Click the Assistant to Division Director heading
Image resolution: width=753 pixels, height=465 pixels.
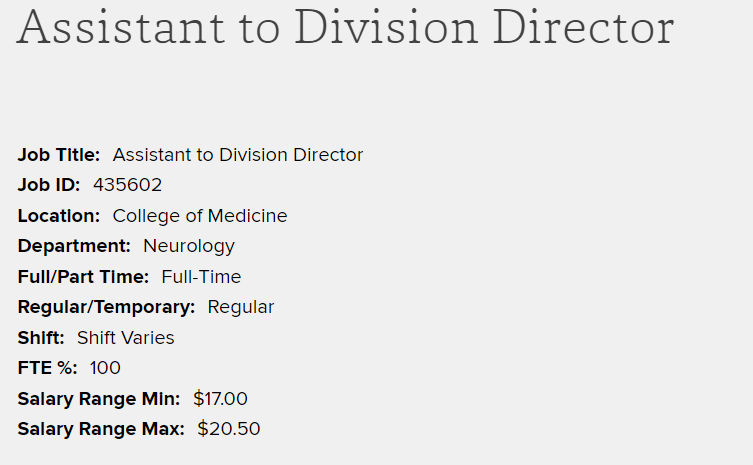pos(345,28)
